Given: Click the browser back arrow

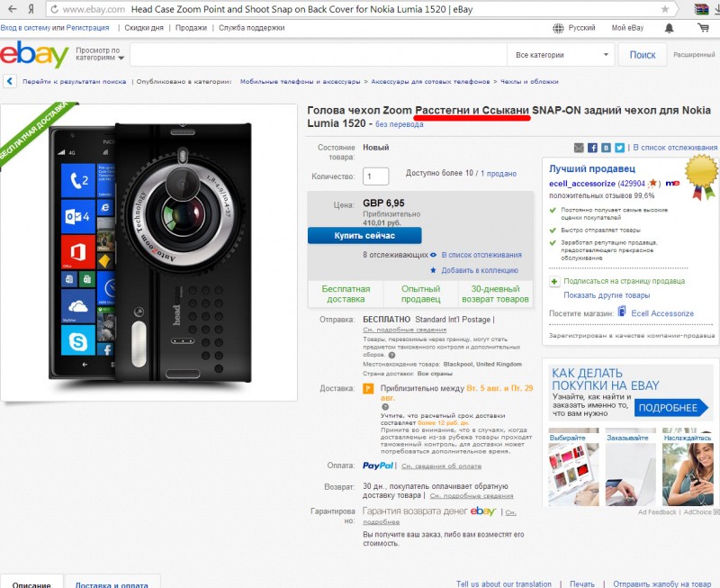Looking at the screenshot, I should pos(13,9).
